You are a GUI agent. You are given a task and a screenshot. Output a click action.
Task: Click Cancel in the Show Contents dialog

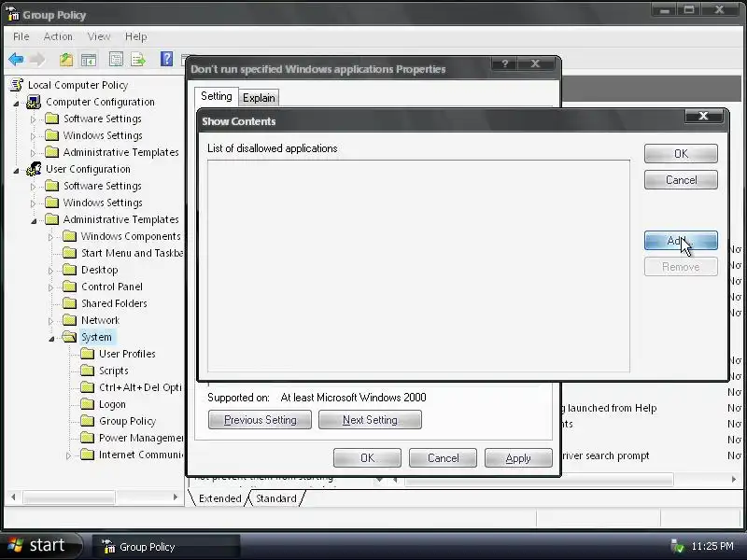pyautogui.click(x=681, y=180)
